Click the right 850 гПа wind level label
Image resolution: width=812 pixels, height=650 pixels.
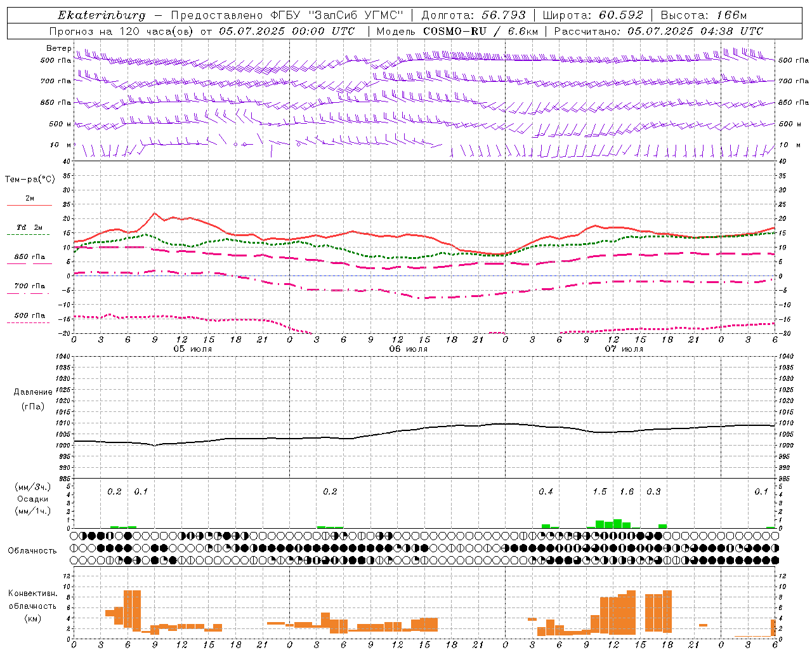(x=794, y=102)
